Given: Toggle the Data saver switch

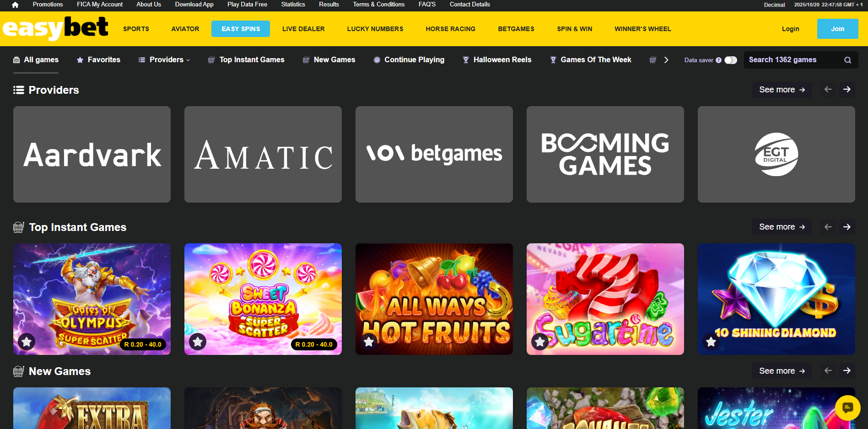Looking at the screenshot, I should coord(731,60).
